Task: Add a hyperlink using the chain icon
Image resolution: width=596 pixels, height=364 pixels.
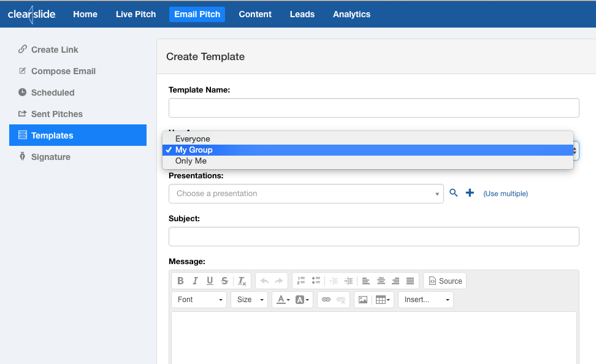Action: pos(326,300)
